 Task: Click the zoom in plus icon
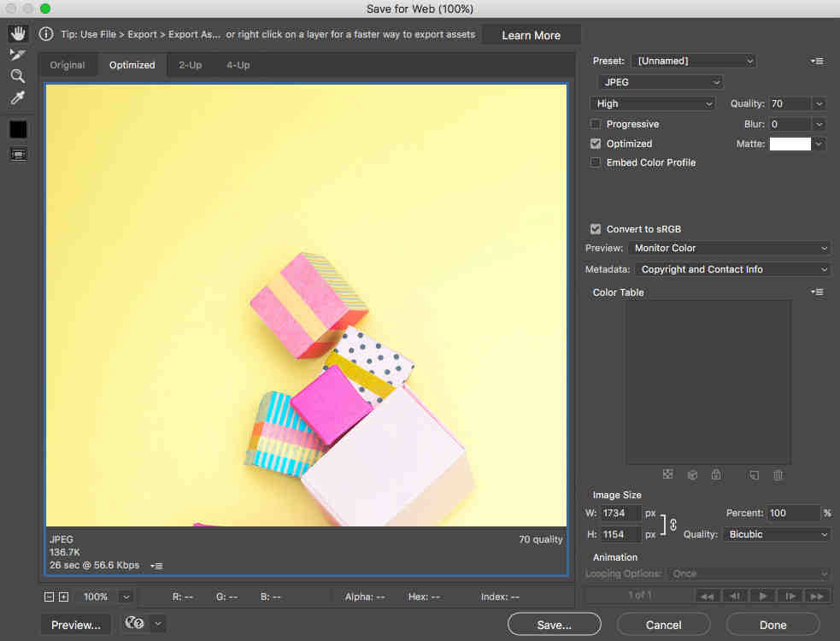tap(63, 597)
